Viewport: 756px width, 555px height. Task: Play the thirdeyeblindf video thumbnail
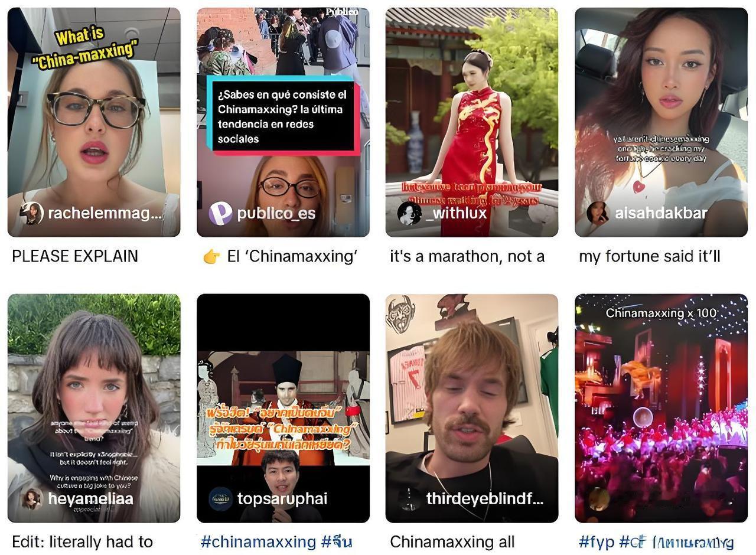tap(472, 408)
